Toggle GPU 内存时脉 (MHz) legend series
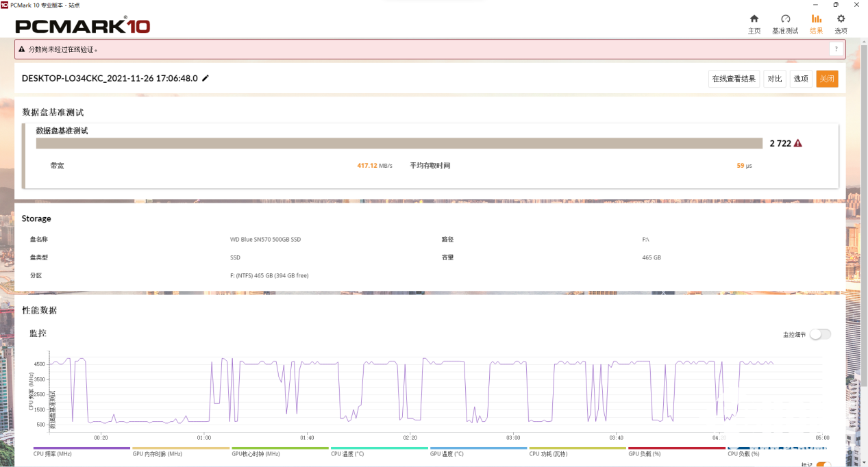The image size is (868, 467). coord(180,452)
